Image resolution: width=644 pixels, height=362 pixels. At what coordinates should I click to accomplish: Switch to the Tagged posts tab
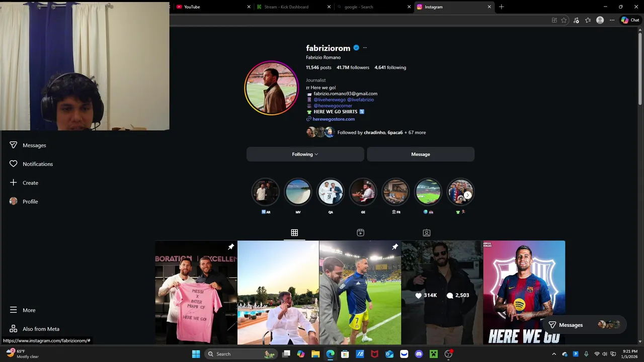click(x=427, y=232)
